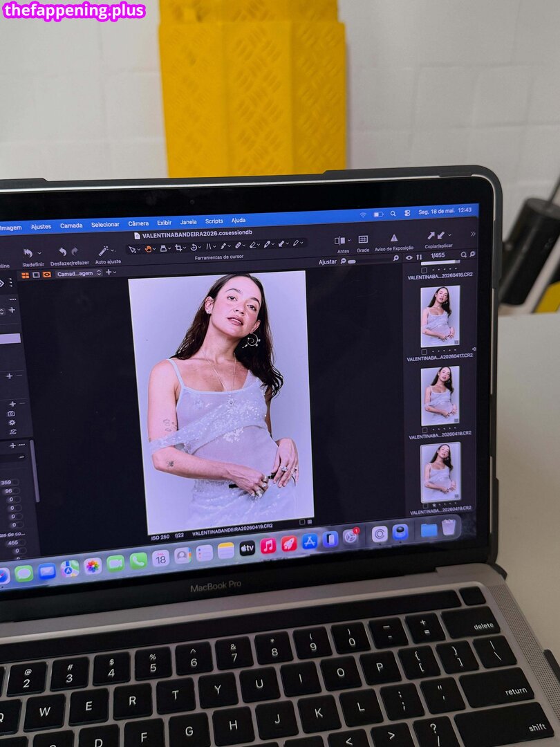Click the browser sort arrows icon
This screenshot has width=560, height=747.
click(x=419, y=257)
